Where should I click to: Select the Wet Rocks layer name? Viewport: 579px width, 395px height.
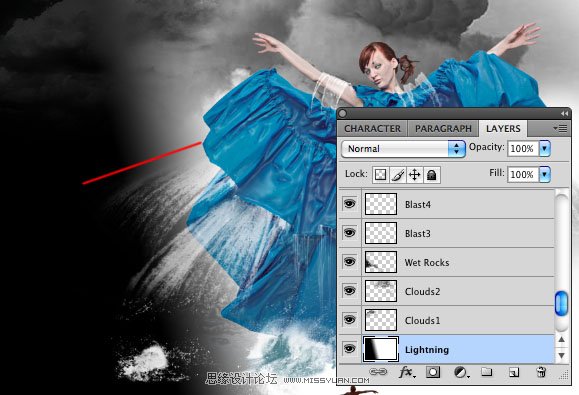[x=427, y=262]
